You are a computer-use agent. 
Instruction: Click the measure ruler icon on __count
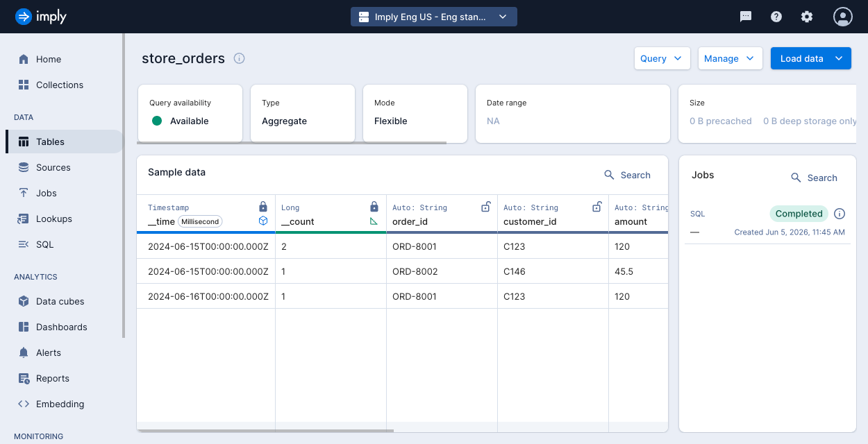point(374,221)
